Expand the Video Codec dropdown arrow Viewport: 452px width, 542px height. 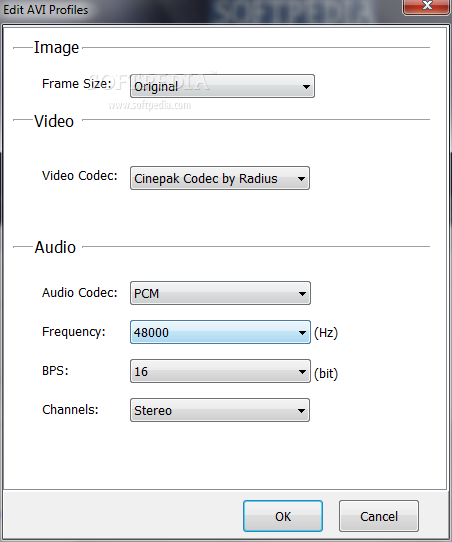301,179
